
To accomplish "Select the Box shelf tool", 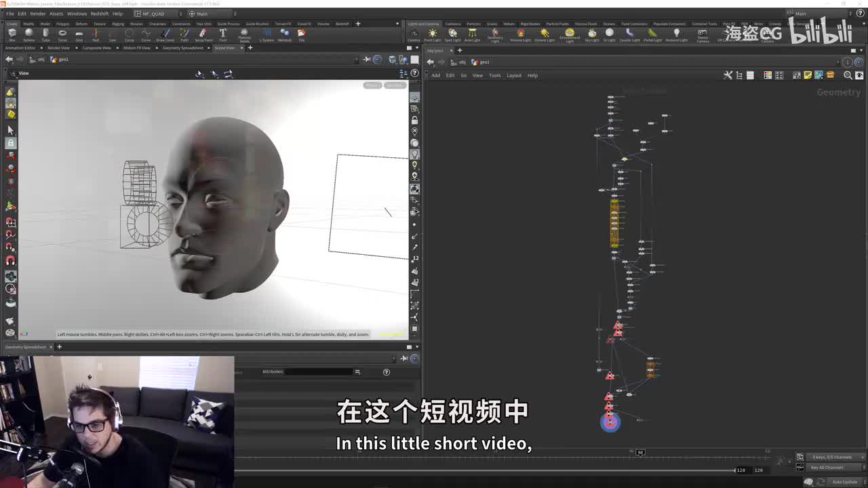I will [x=12, y=35].
